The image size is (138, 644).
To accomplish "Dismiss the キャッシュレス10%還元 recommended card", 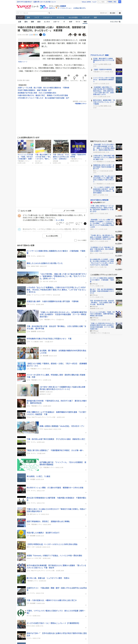I will pyautogui.click(x=33, y=163).
